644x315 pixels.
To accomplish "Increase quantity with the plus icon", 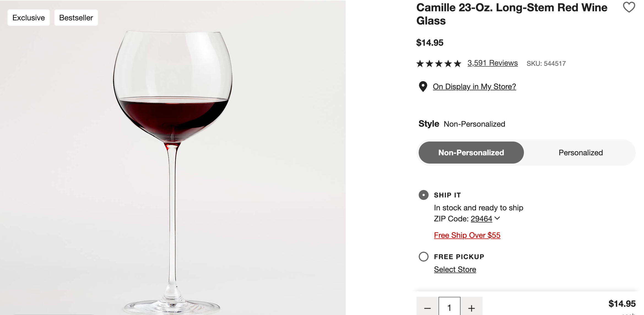I will 472,308.
